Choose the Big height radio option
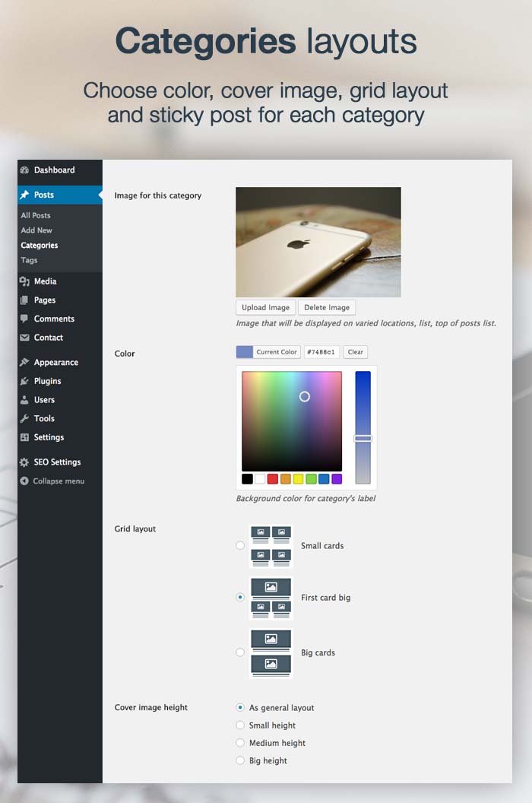 240,760
